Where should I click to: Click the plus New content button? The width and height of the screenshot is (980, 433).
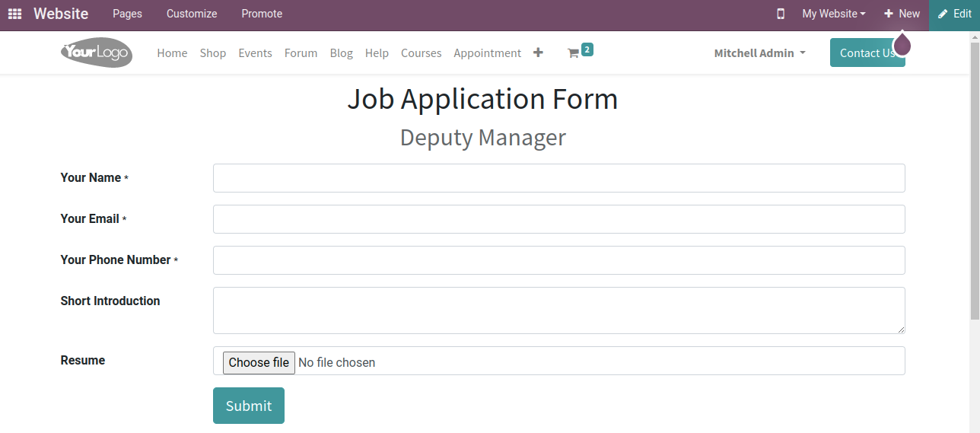pos(902,14)
